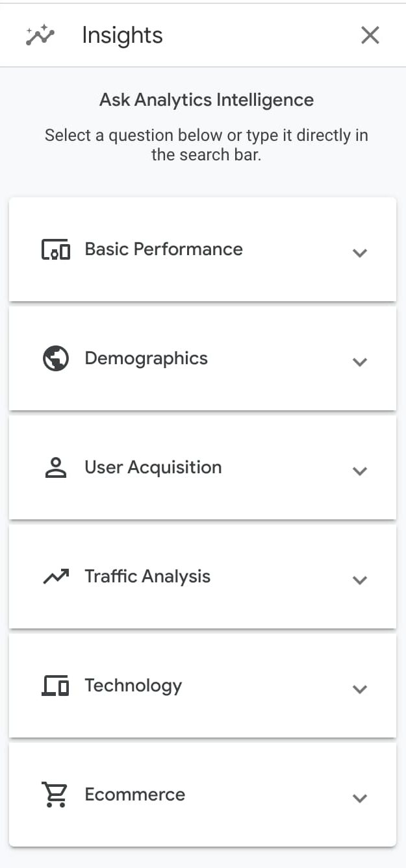Click the Demographics globe icon
Viewport: 406px width, 868px height.
click(x=56, y=358)
